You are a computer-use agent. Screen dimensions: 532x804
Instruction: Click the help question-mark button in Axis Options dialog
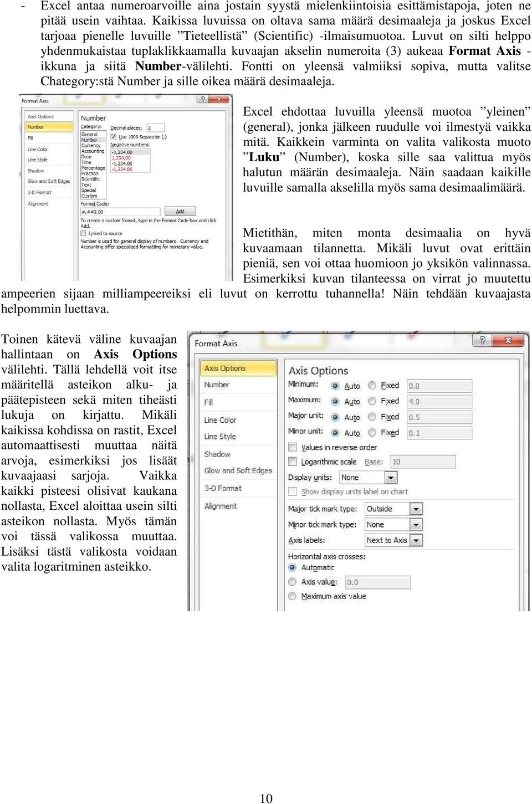coord(482,340)
